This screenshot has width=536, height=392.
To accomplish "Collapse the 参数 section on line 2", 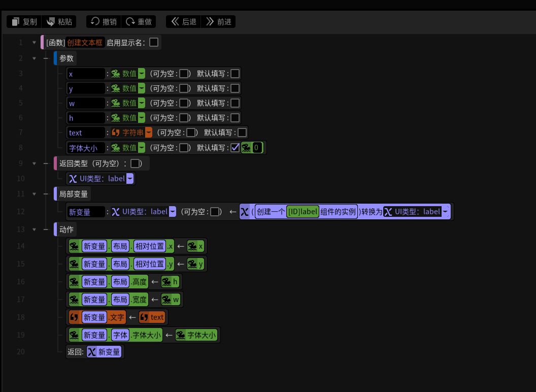I will 35,58.
